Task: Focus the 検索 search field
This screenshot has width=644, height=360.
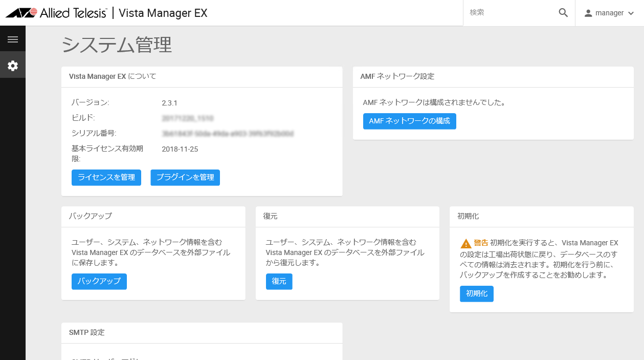Action: 512,13
